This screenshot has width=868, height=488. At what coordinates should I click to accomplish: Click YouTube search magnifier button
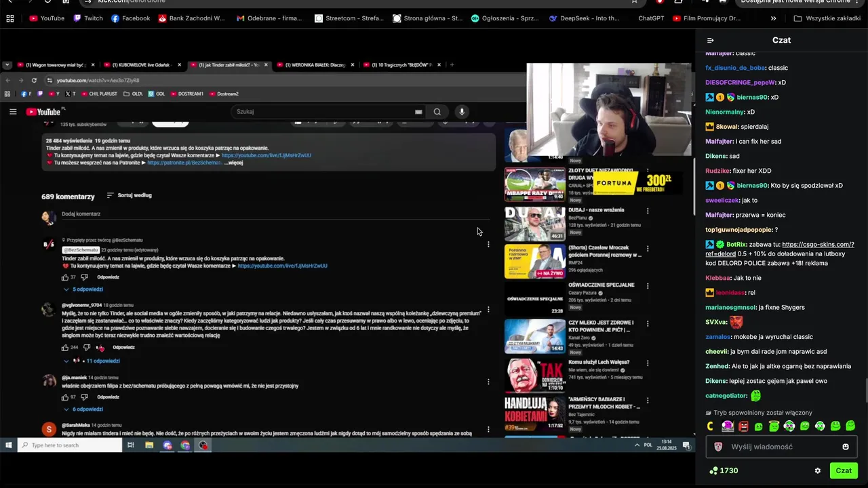pos(437,112)
